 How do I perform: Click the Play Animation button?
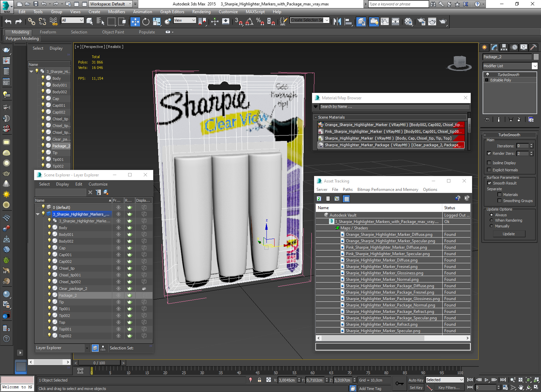[x=487, y=380]
